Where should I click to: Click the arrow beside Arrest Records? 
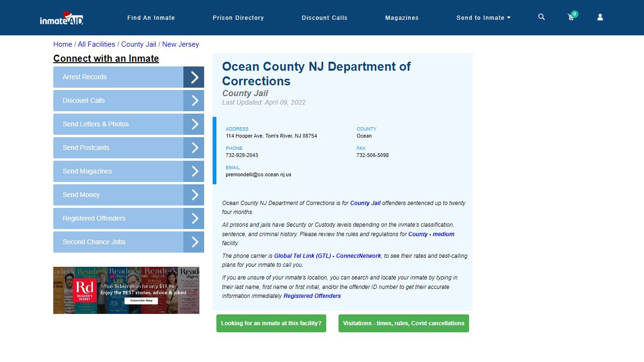[x=194, y=77]
